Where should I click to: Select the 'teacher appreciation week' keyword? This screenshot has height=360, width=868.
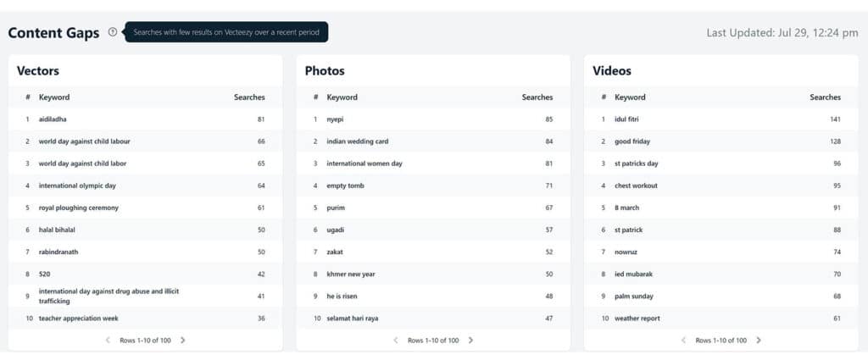pyautogui.click(x=79, y=318)
